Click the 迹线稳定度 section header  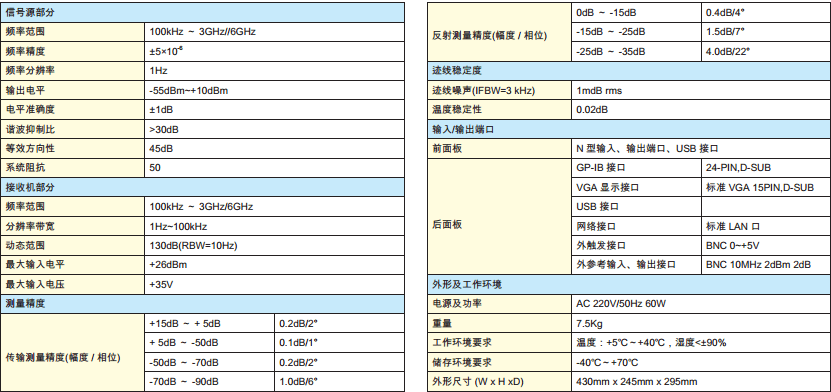pyautogui.click(x=629, y=70)
